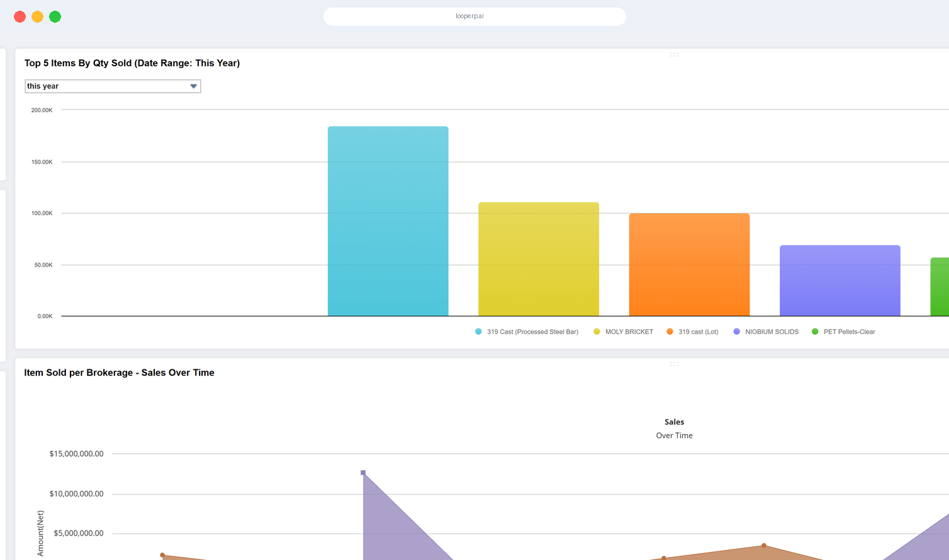
Task: Click the 200.00K axis label
Action: pyautogui.click(x=42, y=110)
